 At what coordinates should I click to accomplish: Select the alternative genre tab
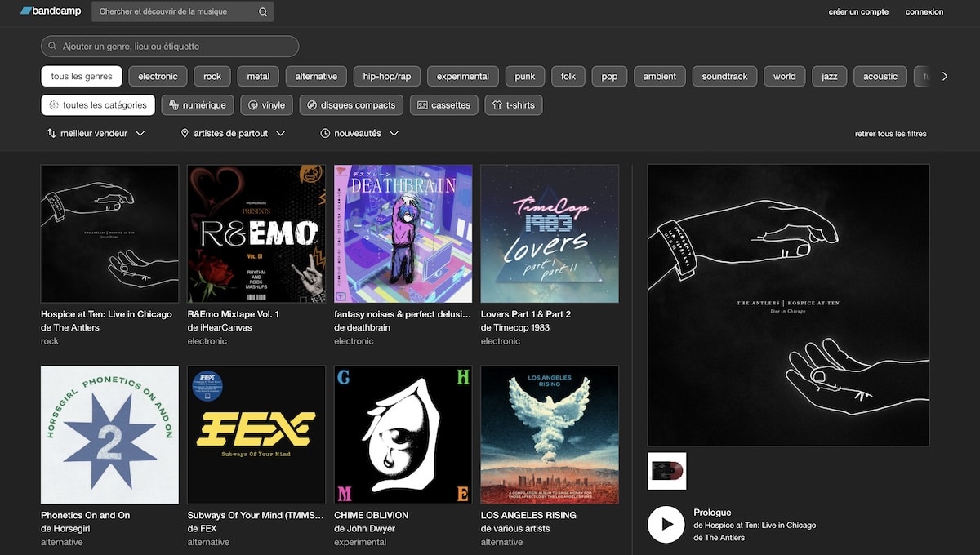pos(316,77)
